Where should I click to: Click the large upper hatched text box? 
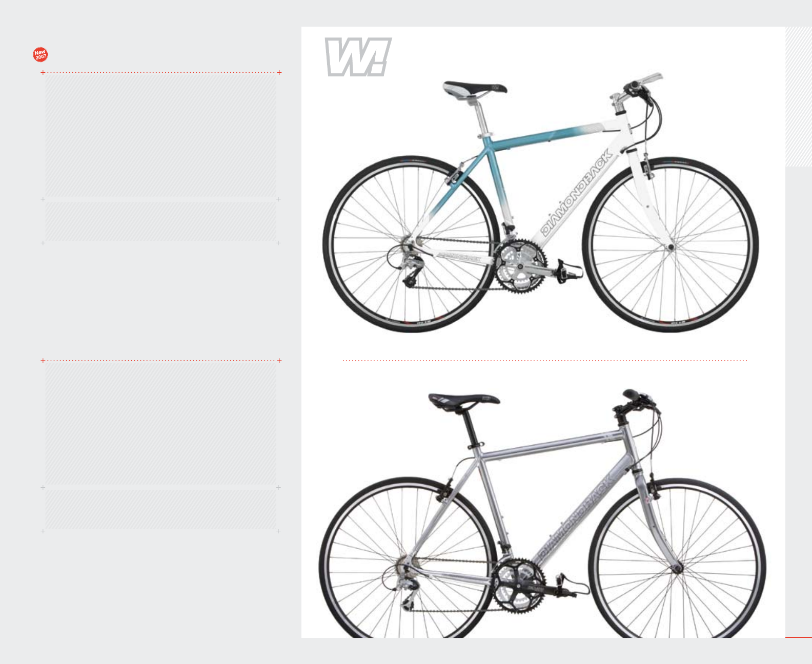160,136
